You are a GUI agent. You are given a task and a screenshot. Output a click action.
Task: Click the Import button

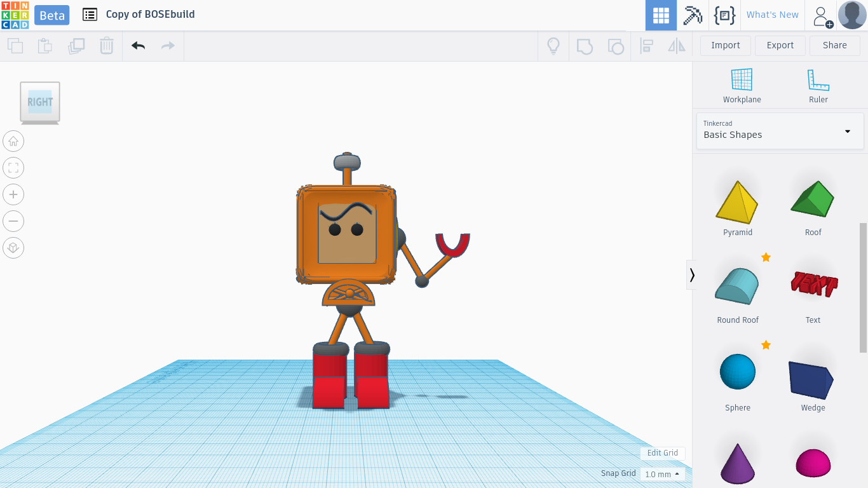tap(726, 45)
